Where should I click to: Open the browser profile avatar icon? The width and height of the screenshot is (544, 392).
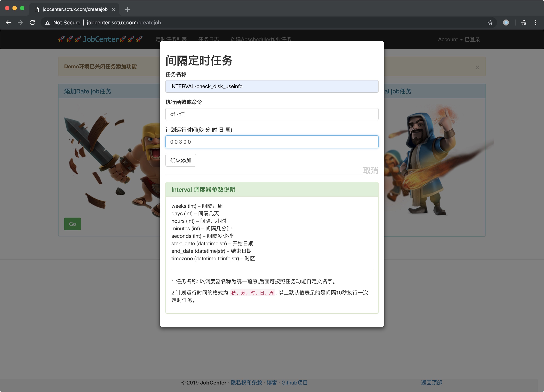pyautogui.click(x=506, y=23)
